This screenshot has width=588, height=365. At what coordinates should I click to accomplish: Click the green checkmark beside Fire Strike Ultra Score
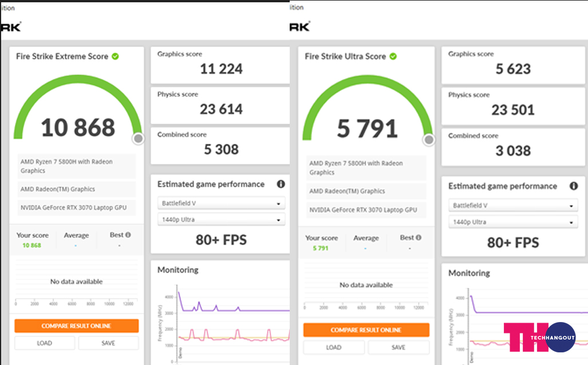pyautogui.click(x=393, y=56)
